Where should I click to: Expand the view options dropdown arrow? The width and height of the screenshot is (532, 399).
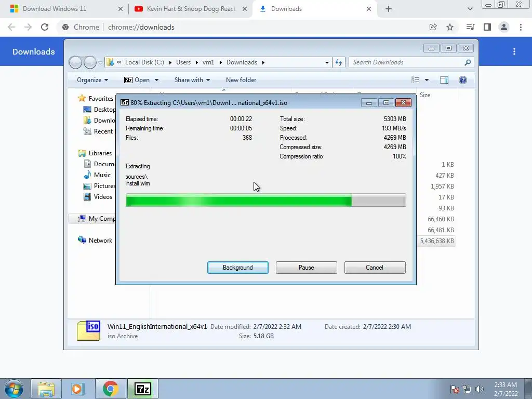427,80
